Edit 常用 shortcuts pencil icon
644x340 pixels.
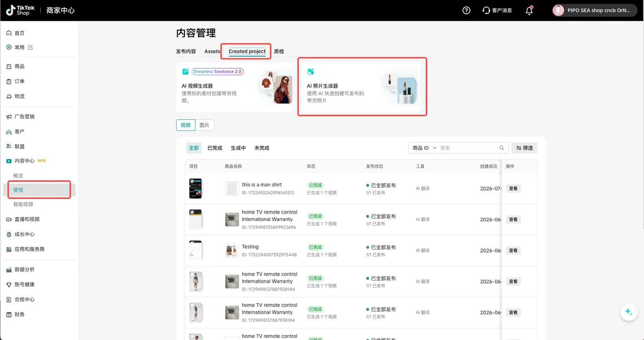30,47
